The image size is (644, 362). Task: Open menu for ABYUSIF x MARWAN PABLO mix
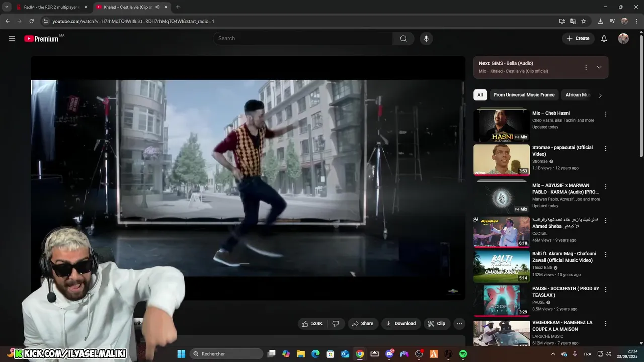(606, 186)
